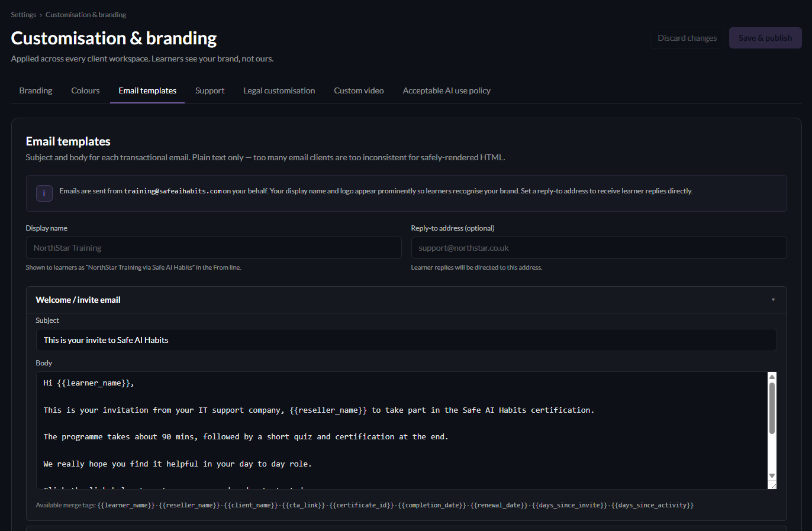Click the body line 'We really hope you find it helpful'
The width and height of the screenshot is (812, 531).
[x=178, y=464]
